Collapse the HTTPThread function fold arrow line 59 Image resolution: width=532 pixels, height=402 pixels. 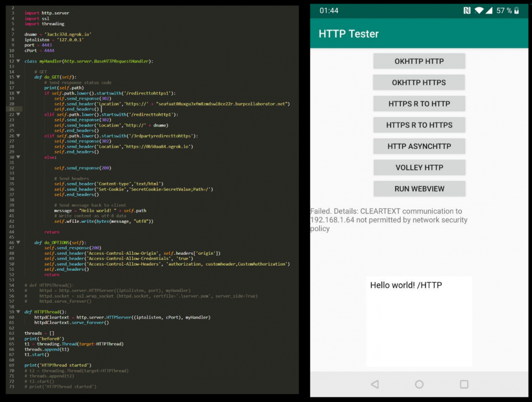18,312
